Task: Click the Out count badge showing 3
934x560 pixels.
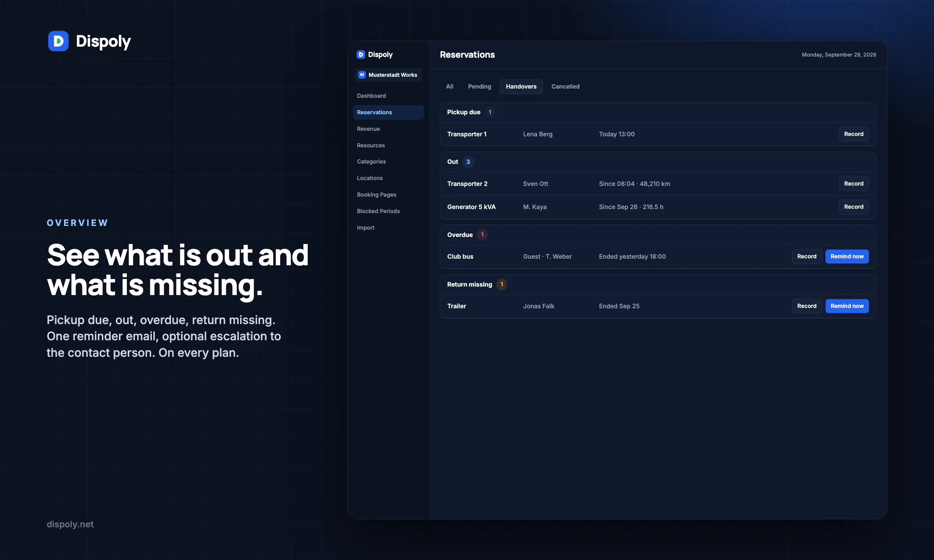Action: coord(468,162)
